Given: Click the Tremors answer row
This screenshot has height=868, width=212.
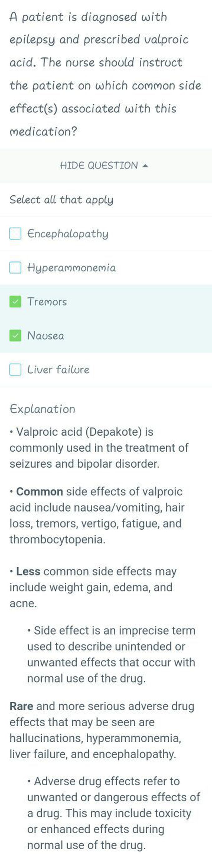Looking at the screenshot, I should [x=106, y=302].
